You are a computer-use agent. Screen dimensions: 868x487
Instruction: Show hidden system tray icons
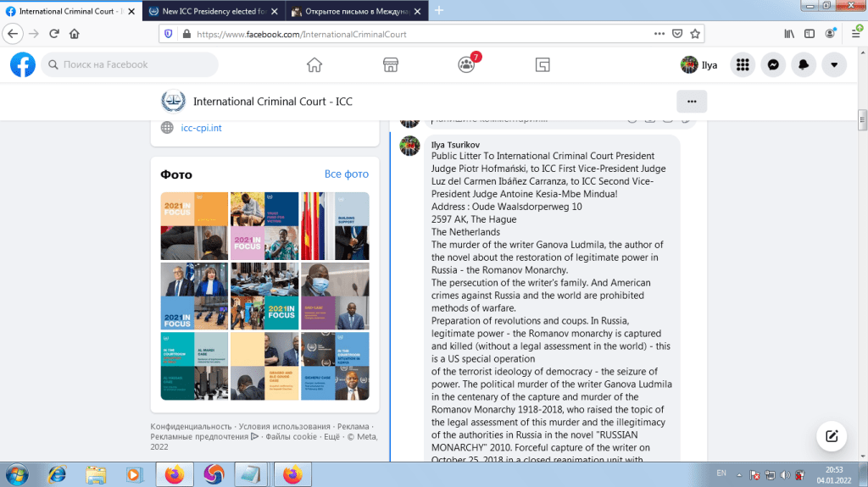(739, 475)
